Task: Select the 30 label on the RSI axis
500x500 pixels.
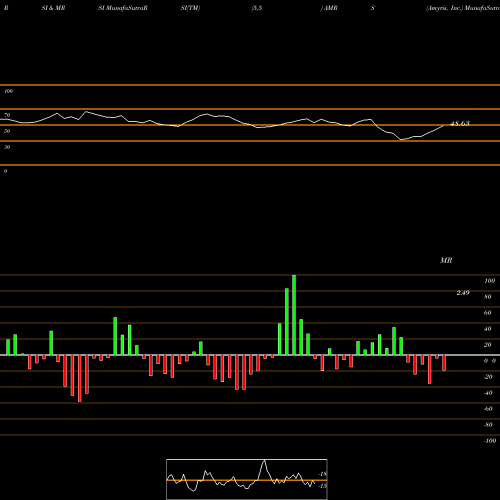Action: [7, 147]
